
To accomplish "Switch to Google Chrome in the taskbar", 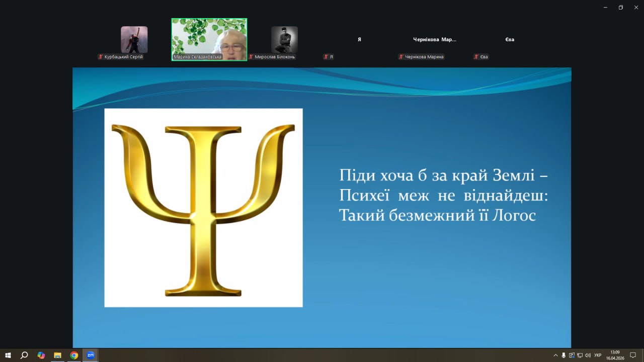I will [x=74, y=355].
